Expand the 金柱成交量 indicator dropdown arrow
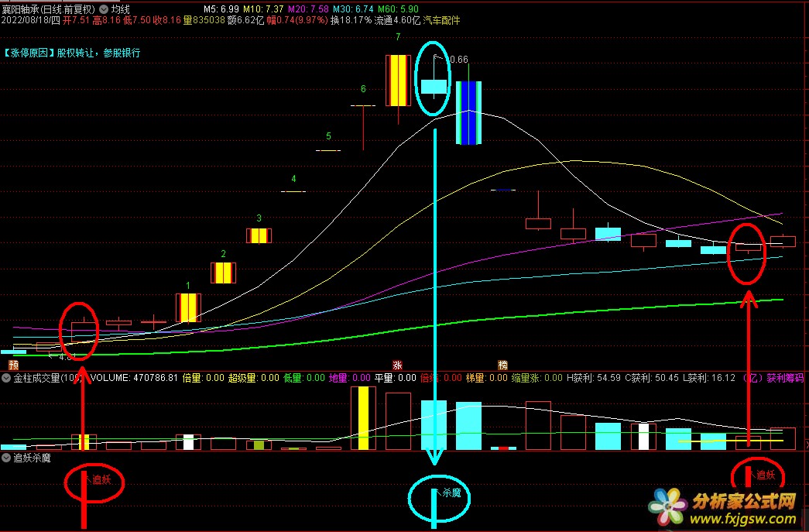Screen dimensions: 809x532 click(x=6, y=378)
